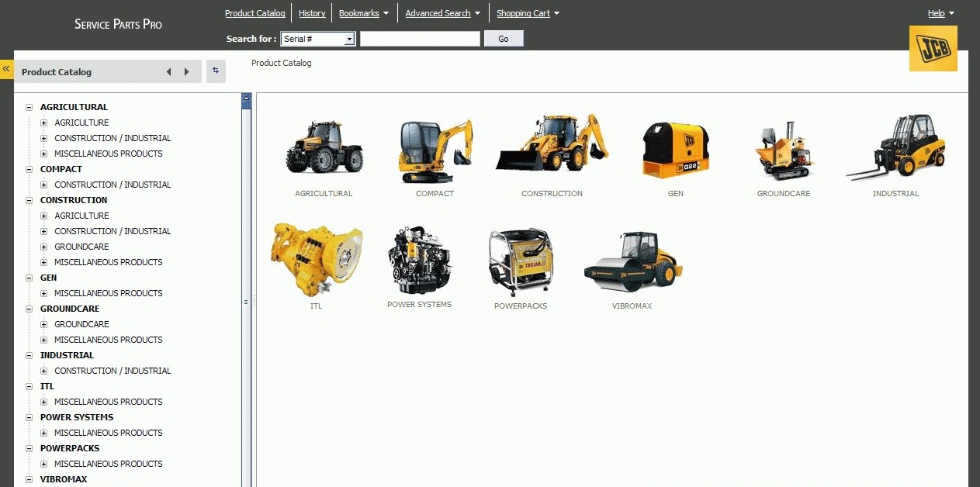
Task: Open the CONSTRUCTION backhoe loader image
Action: 552,143
